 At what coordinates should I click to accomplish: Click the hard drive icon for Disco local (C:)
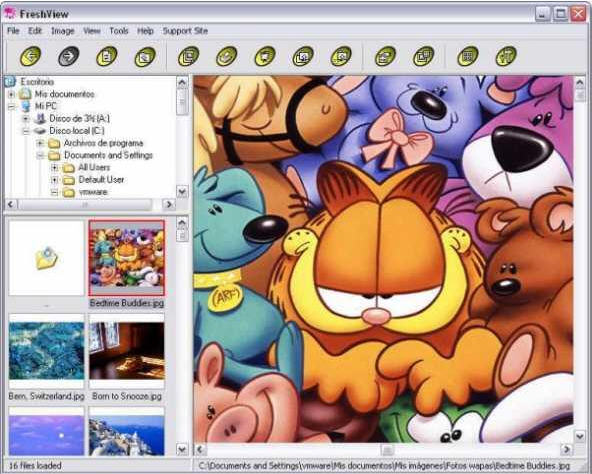point(40,131)
